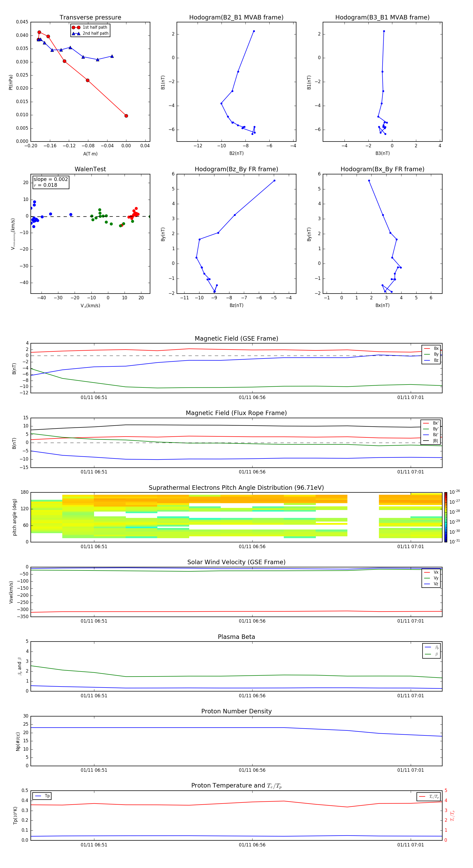Click the Bz' legend entry in Flux Rope plot
The height and width of the screenshot is (868, 473).
pyautogui.click(x=431, y=435)
